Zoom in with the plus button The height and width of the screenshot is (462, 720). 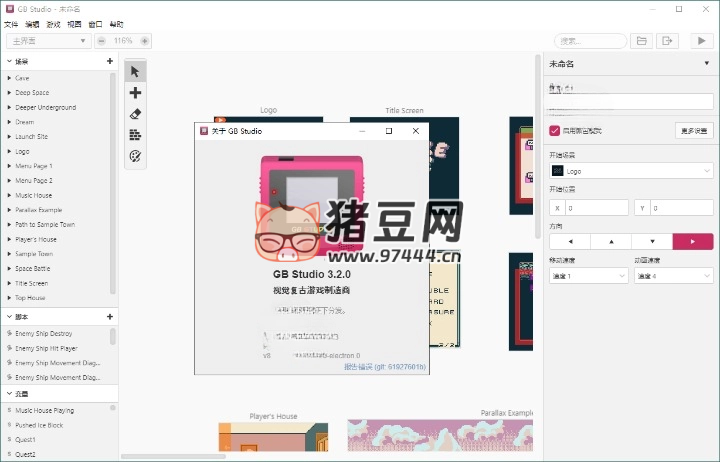pos(144,41)
